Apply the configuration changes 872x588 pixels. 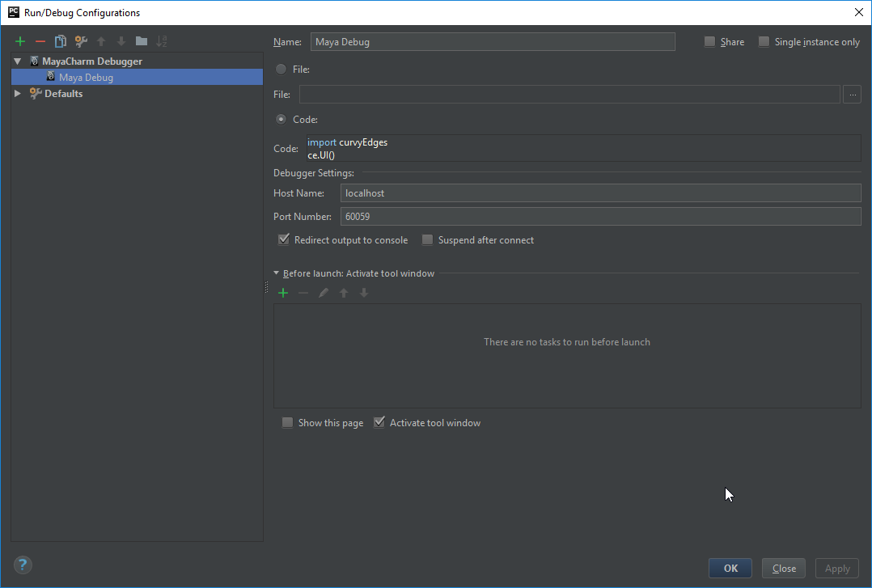click(836, 568)
